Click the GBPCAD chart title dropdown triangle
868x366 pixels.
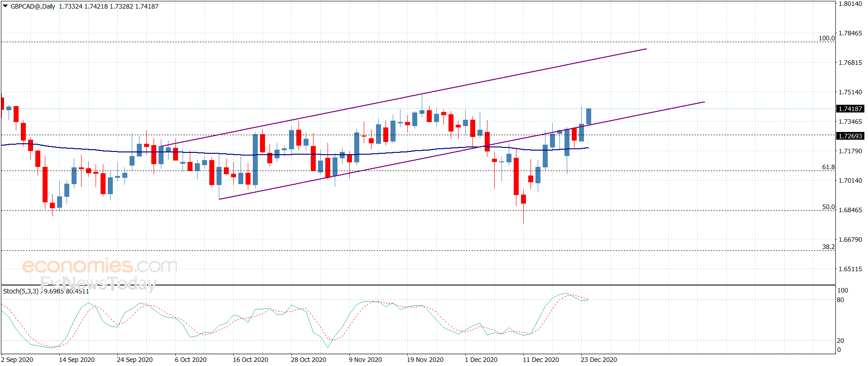(5, 6)
